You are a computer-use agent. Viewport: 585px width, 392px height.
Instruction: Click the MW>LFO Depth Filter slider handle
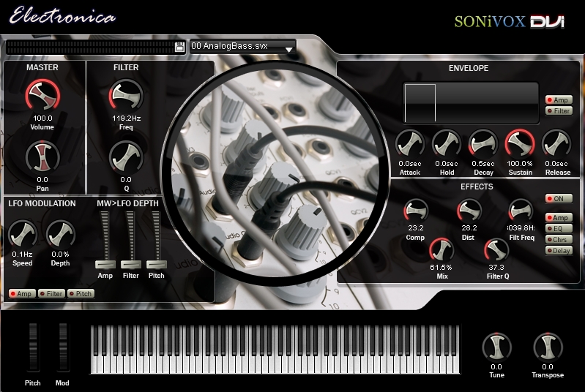click(131, 265)
